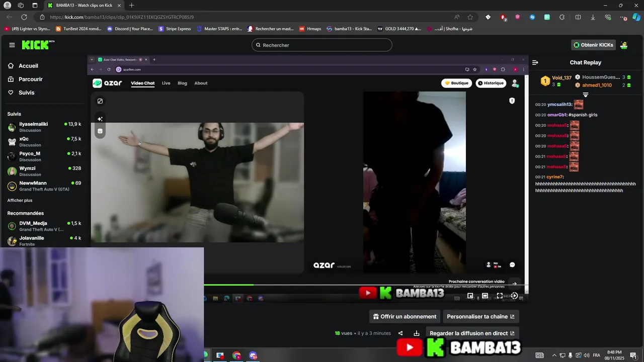Open Chrome from the taskbar
Screen dimensions: 644x362
pyautogui.click(x=237, y=355)
